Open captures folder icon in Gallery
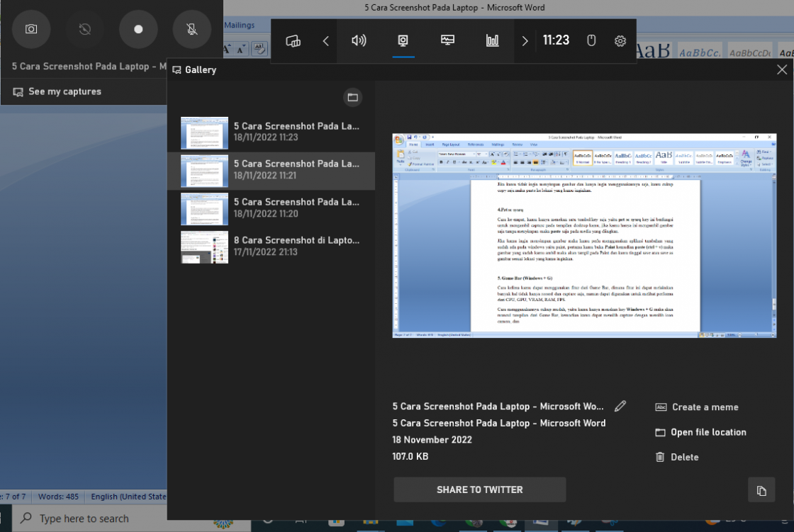Viewport: 794px width, 532px height. (x=352, y=97)
